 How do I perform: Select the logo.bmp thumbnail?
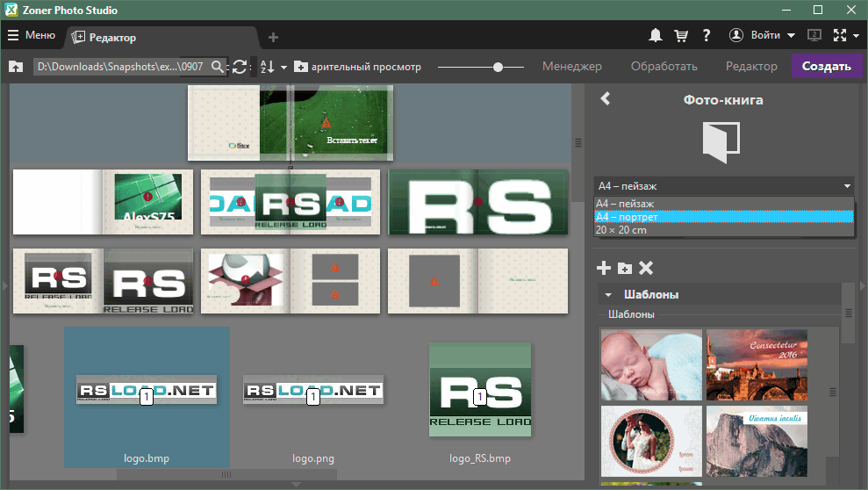click(147, 391)
